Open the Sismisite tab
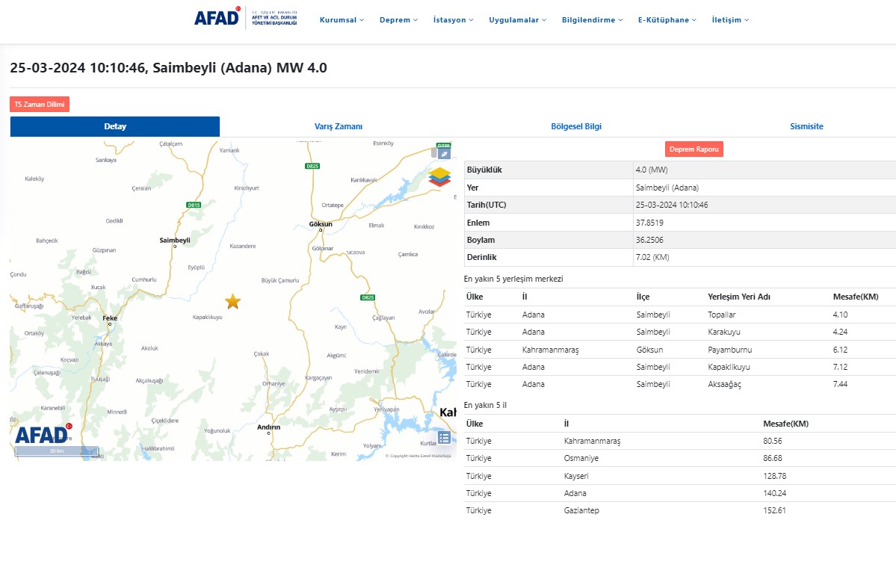The width and height of the screenshot is (896, 588). [806, 127]
